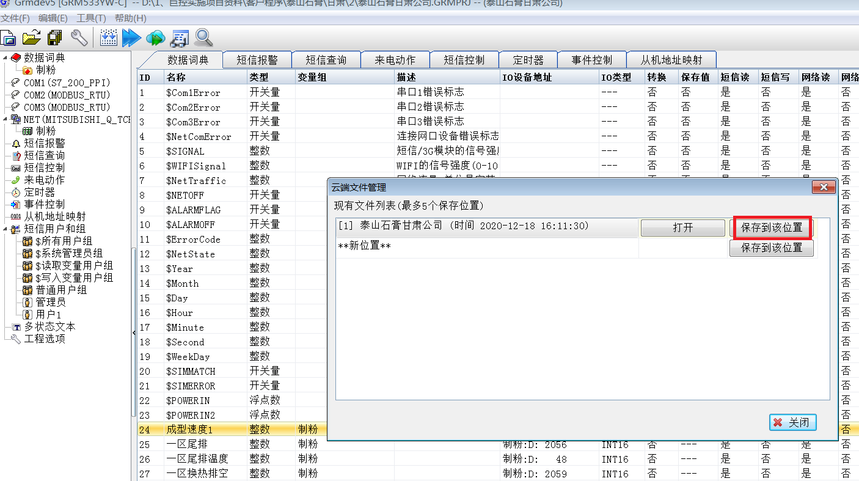Screen dimensions: 859x481
Task: Click the cloud download toolbar icon
Action: [156, 38]
